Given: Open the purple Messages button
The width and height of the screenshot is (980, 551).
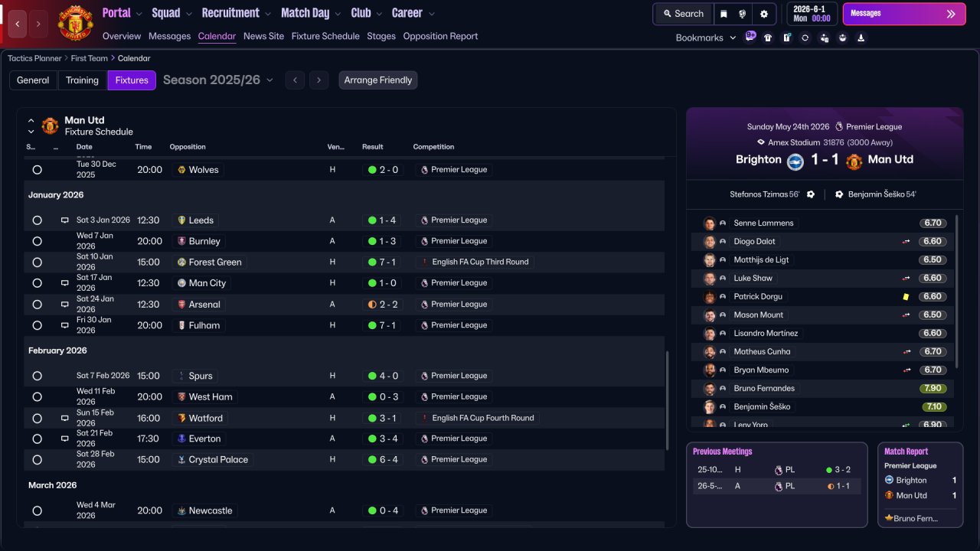Looking at the screenshot, I should (903, 14).
